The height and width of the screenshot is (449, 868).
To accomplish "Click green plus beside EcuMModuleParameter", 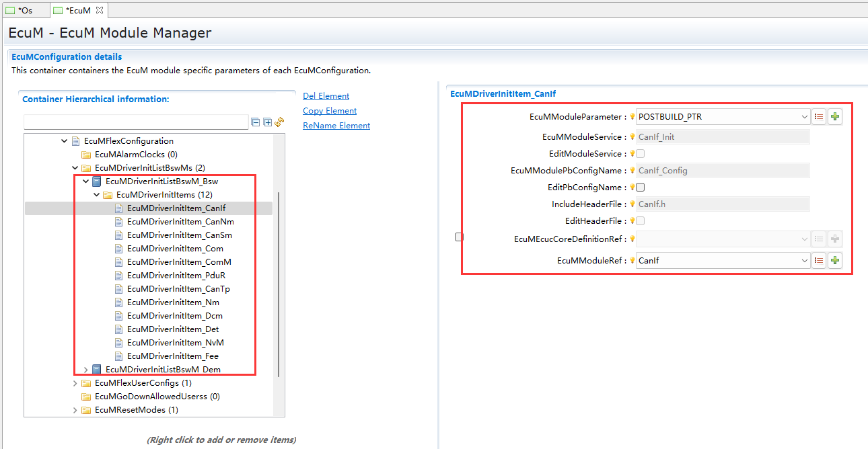I will (x=835, y=117).
